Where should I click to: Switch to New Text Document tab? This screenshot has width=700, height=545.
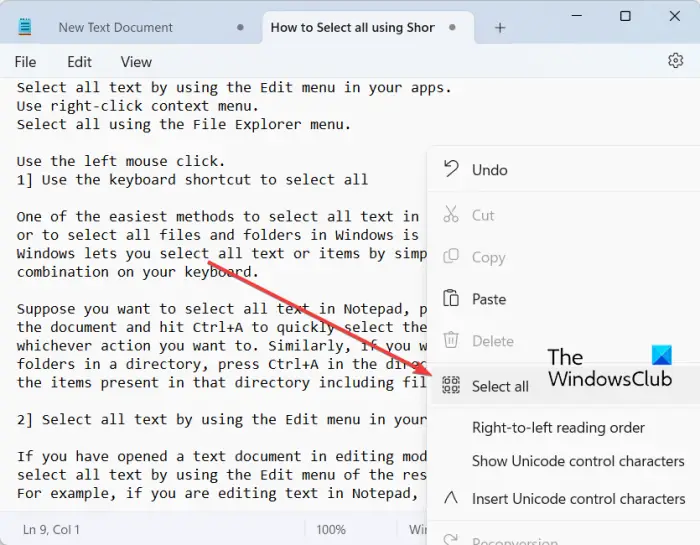click(x=115, y=28)
